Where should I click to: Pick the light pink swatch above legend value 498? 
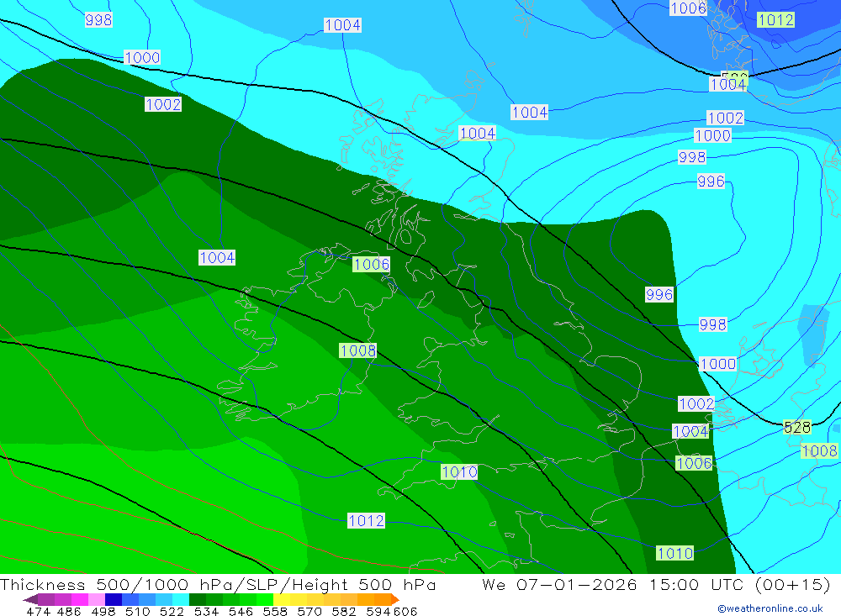[x=97, y=599]
